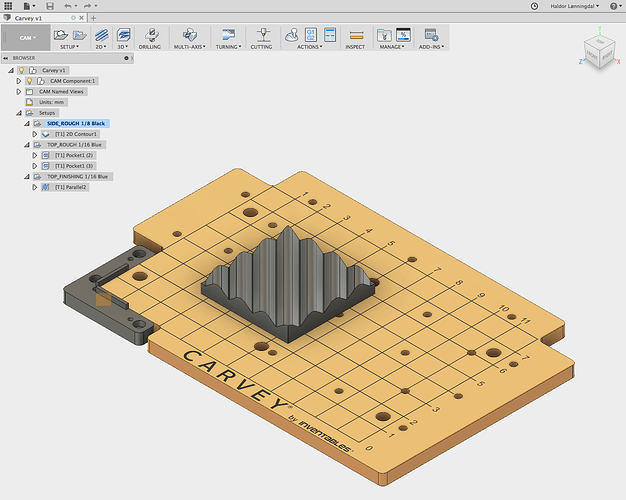626x500 pixels.
Task: Select the 2D milling strategies icon
Action: [x=101, y=35]
